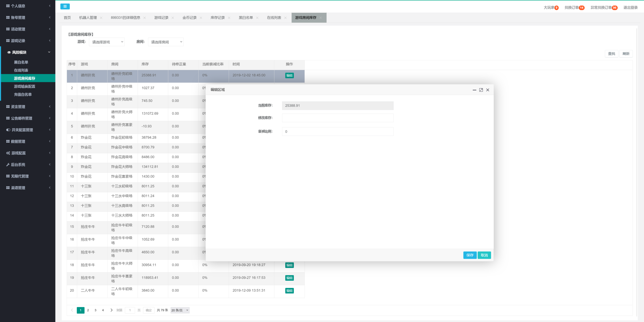Viewport: 644px width, 322px height.
Task: Go to next page arrow in pagination
Action: click(x=111, y=310)
